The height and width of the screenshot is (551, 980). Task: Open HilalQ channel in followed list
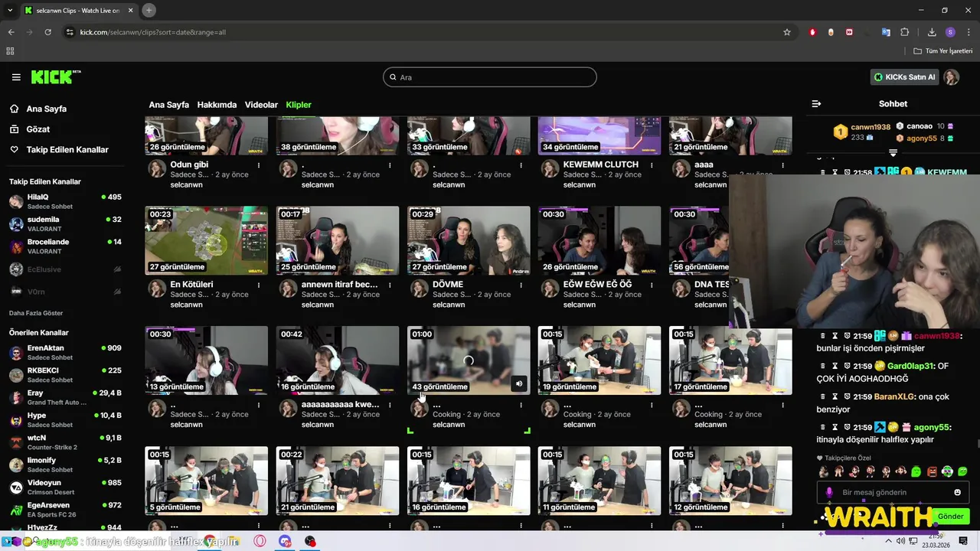coord(65,201)
